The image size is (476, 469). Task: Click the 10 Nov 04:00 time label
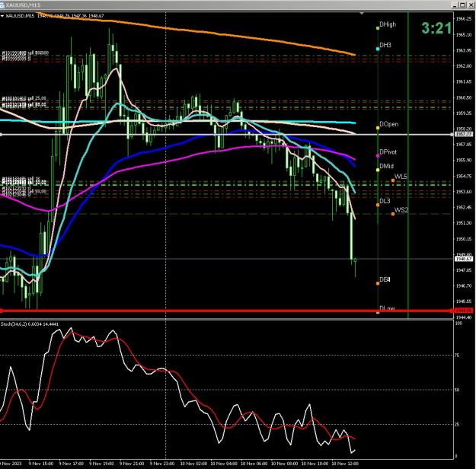click(224, 464)
